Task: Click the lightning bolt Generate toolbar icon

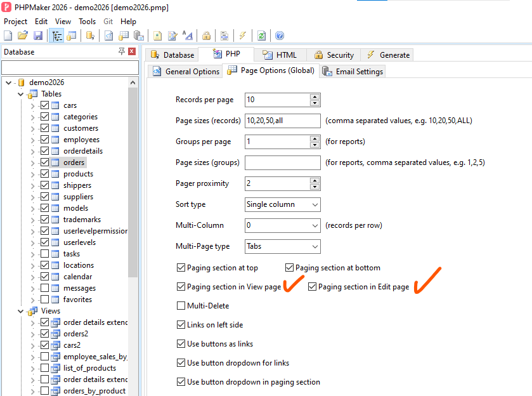Action: pos(243,36)
